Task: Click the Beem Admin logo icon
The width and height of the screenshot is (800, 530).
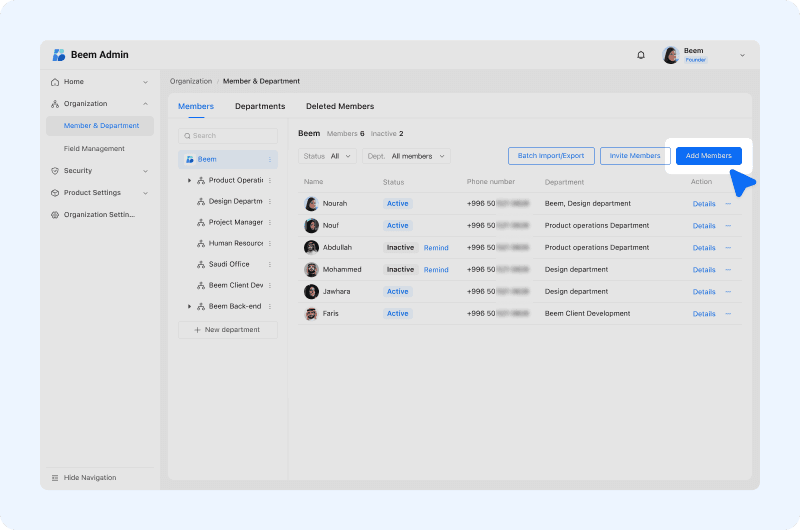Action: coord(59,55)
